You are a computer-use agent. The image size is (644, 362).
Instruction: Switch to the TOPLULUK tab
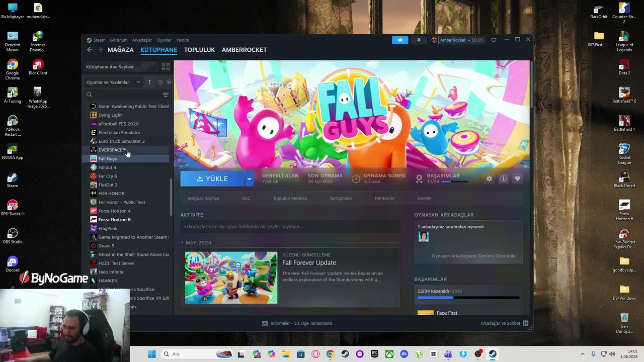click(199, 50)
